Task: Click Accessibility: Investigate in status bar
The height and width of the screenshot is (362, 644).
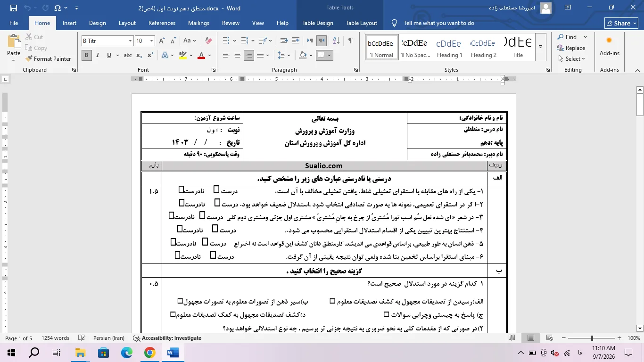Action: coord(167,338)
